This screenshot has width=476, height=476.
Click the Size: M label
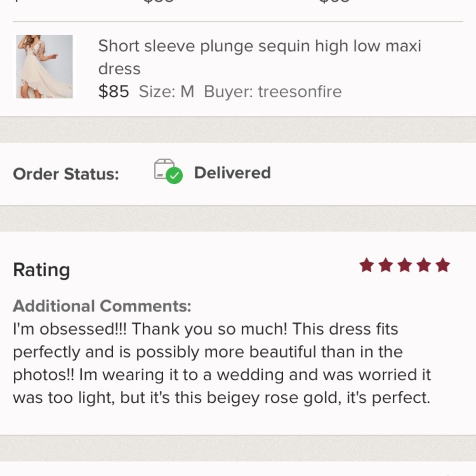point(166,91)
